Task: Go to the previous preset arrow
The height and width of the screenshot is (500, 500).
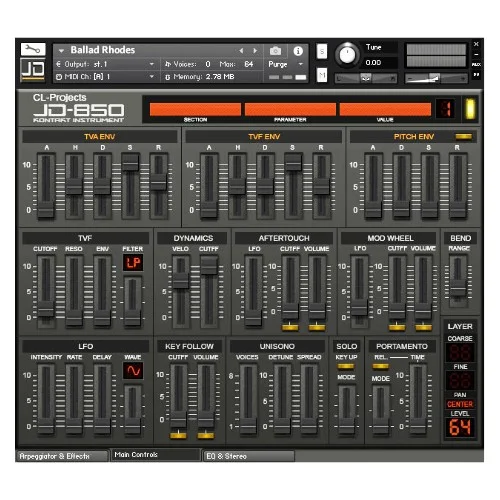Action: pos(241,51)
